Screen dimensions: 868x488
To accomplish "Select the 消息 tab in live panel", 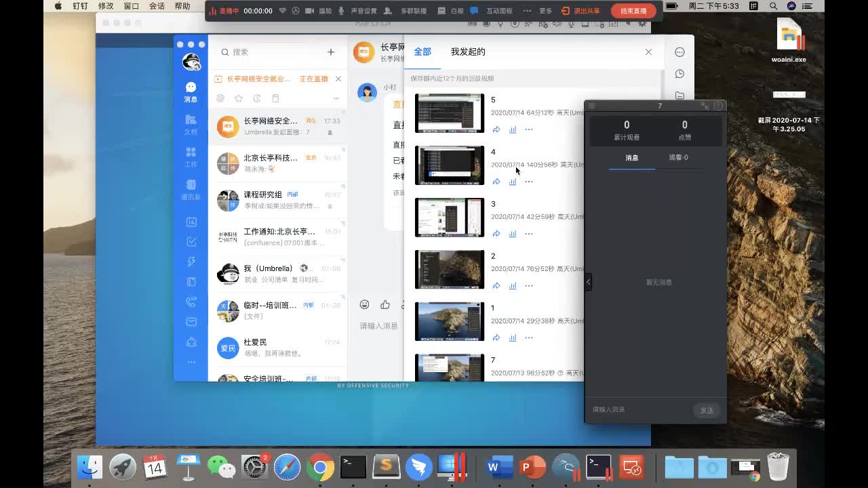I will (x=632, y=157).
